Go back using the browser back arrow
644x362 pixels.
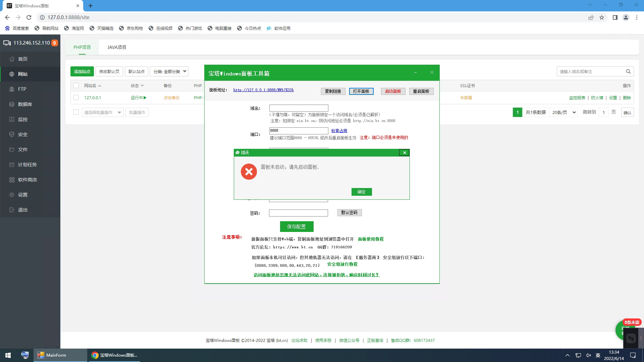(x=7, y=17)
